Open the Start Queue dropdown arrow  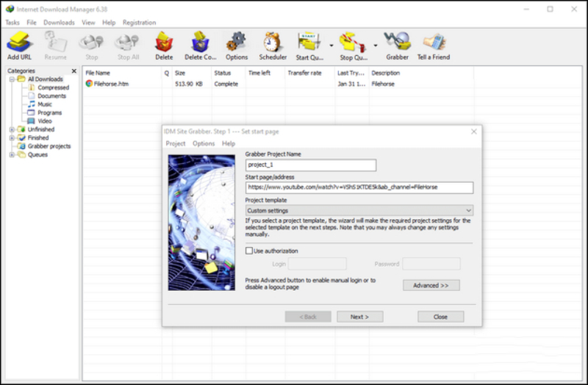(331, 46)
